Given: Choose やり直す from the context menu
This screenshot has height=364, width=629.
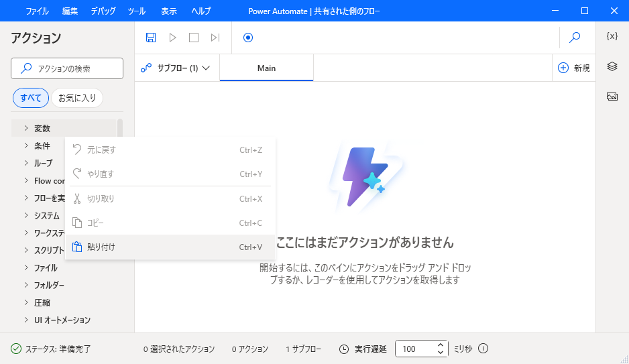Looking at the screenshot, I should (x=170, y=174).
